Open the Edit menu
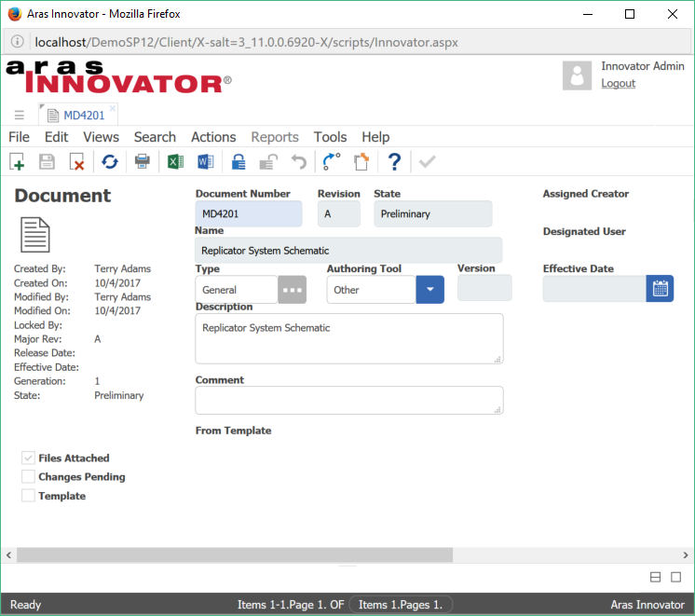Image resolution: width=695 pixels, height=616 pixels. (x=56, y=137)
